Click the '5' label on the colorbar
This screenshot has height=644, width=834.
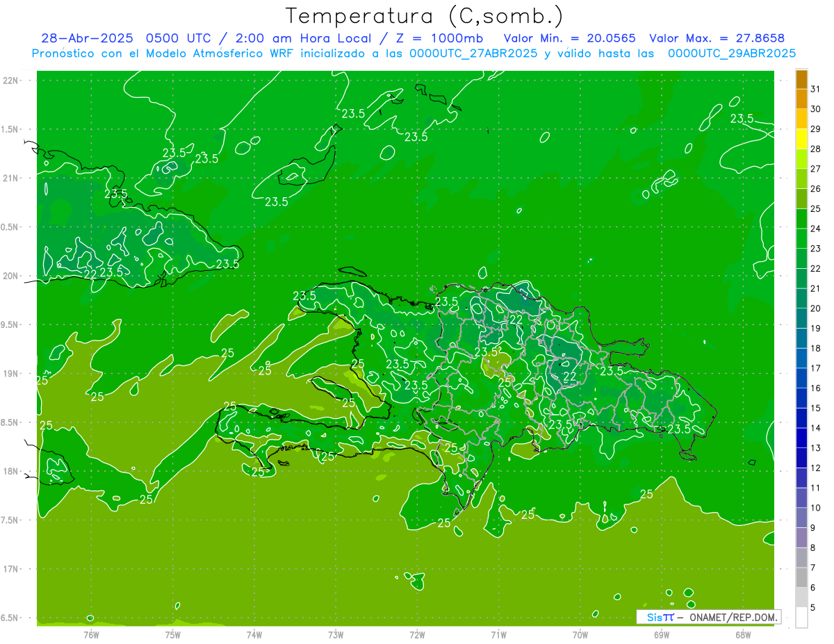click(813, 608)
